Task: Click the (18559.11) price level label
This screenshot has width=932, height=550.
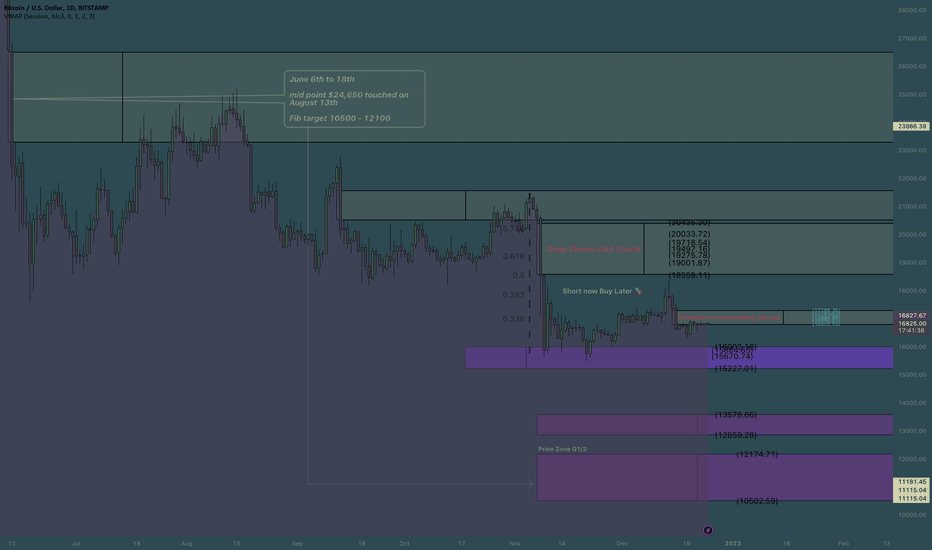Action: tap(689, 275)
